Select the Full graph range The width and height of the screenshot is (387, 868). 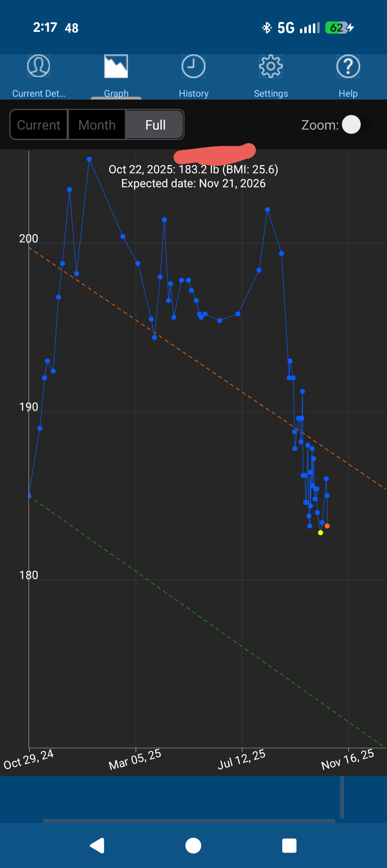(x=155, y=125)
